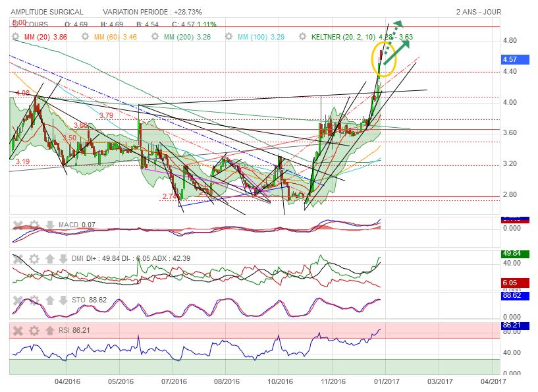Click the current price tag 4.57
Image resolution: width=538 pixels, height=392 pixels.
coord(515,59)
